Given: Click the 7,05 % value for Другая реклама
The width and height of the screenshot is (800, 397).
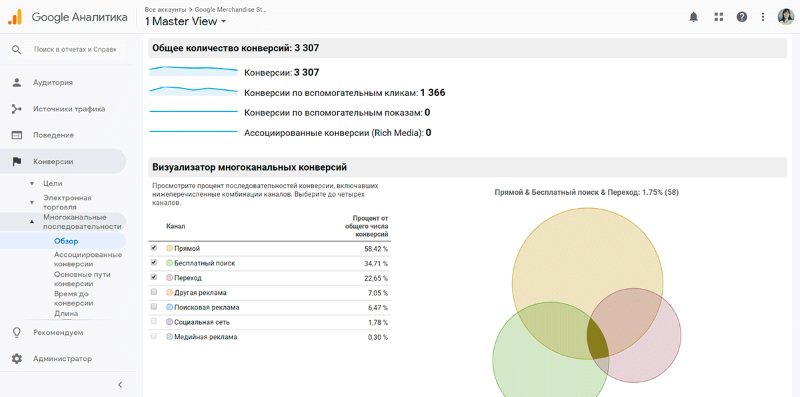Looking at the screenshot, I should tap(379, 293).
